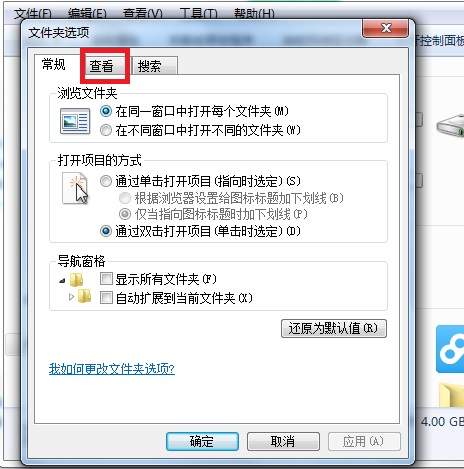Click the nested folder icon in navigation pane
Screen dimensions: 464x469
click(x=85, y=296)
